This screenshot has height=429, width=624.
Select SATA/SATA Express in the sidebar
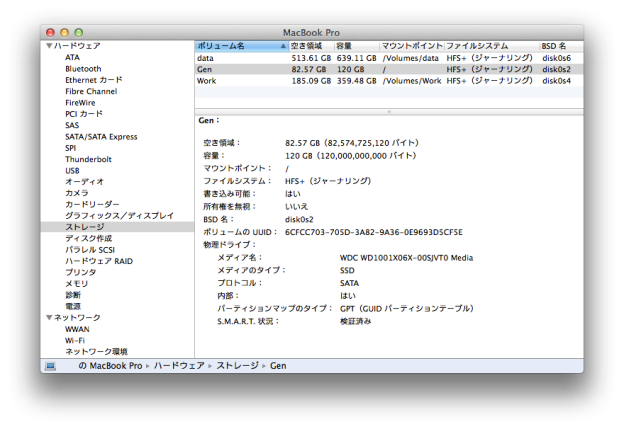tap(101, 137)
